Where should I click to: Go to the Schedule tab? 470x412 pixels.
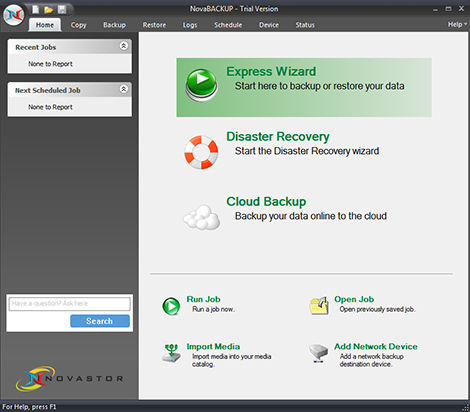(x=228, y=25)
